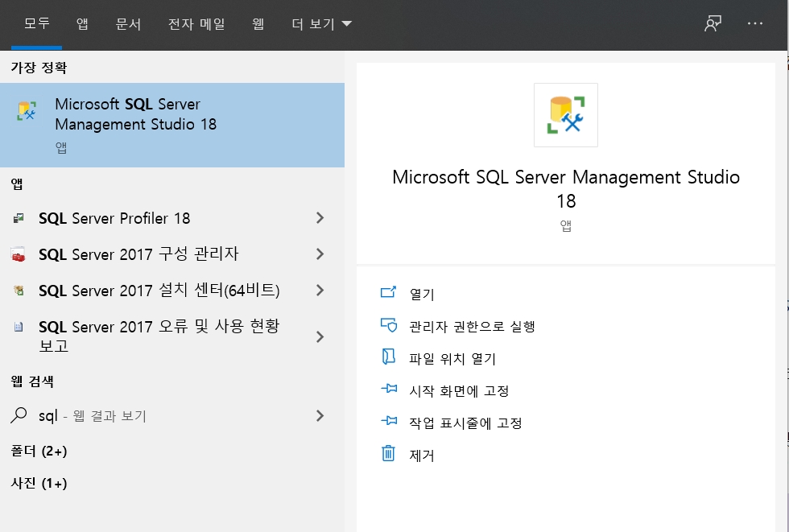Open SQL Server 2017 설치 센터(64비트) result

(x=172, y=290)
